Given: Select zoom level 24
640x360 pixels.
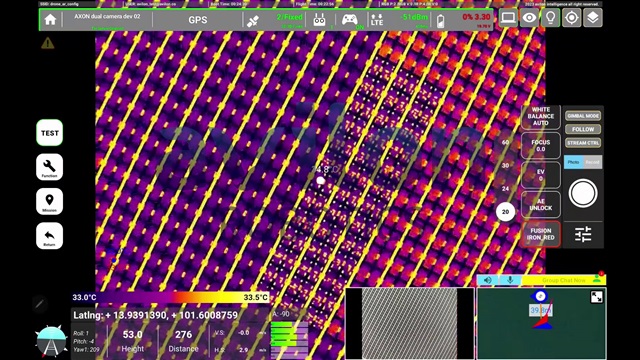Looking at the screenshot, I should point(505,189).
